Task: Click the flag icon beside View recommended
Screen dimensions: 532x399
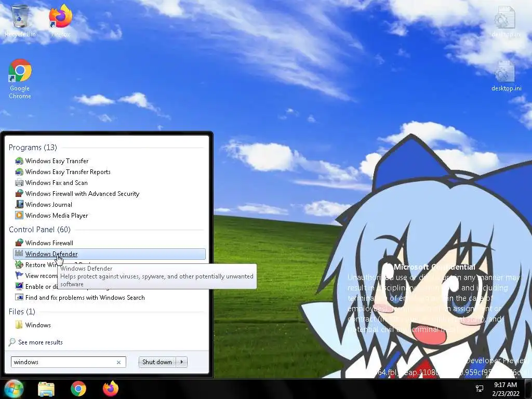Action: pyautogui.click(x=19, y=275)
